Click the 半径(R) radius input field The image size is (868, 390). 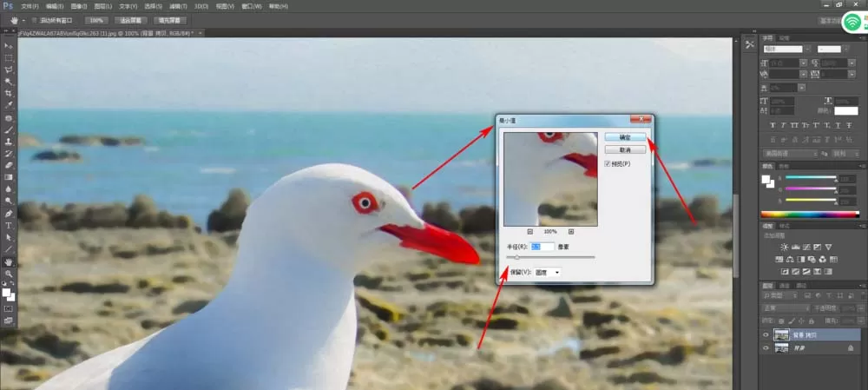(542, 247)
